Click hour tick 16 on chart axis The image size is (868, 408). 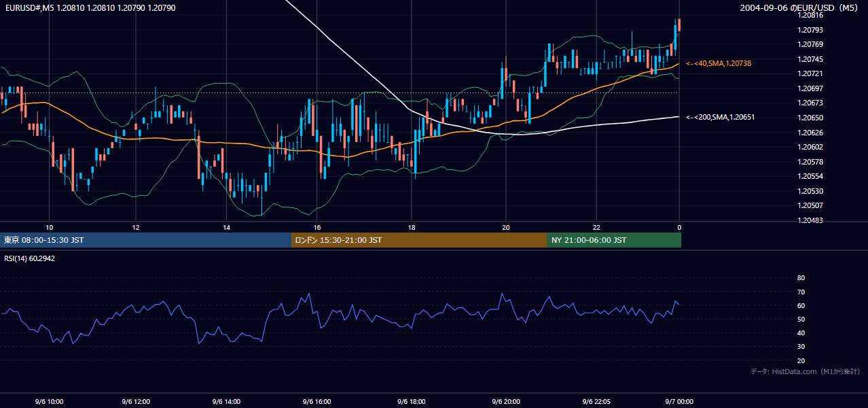[x=317, y=227]
